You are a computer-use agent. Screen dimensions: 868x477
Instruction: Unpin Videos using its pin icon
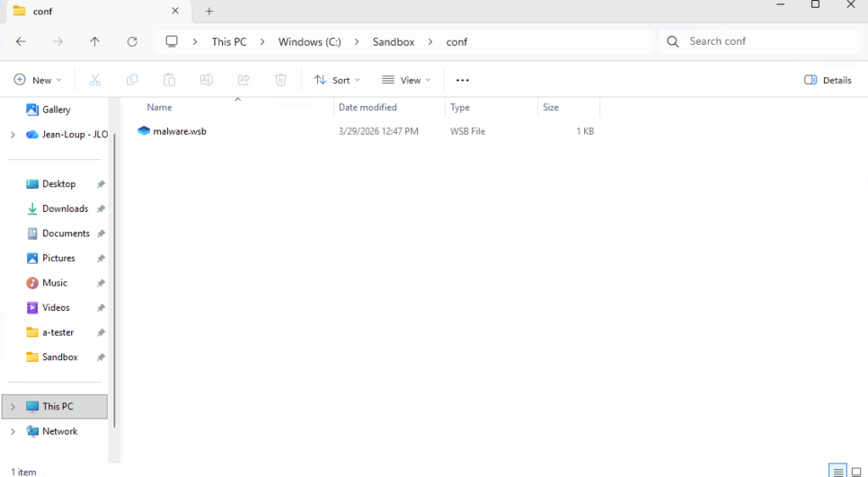click(x=101, y=308)
